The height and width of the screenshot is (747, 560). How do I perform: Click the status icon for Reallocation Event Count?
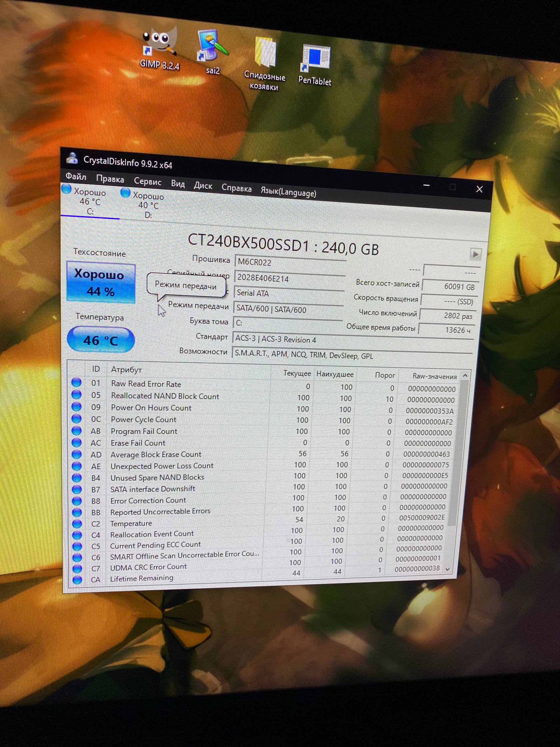coord(77,535)
